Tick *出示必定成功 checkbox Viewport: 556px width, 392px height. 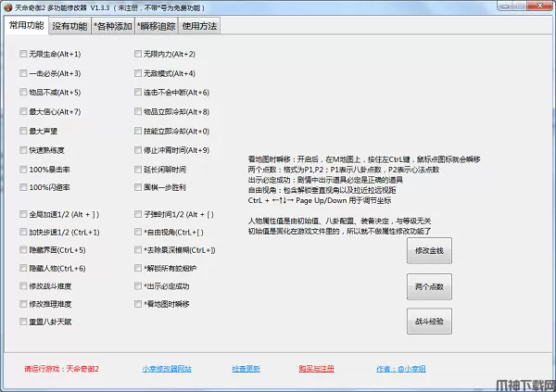click(x=138, y=286)
